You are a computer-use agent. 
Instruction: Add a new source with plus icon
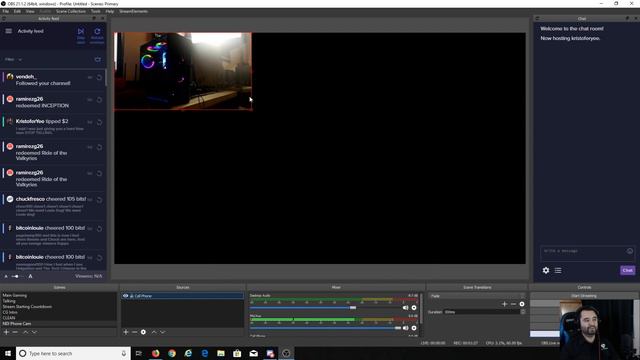[x=126, y=332]
